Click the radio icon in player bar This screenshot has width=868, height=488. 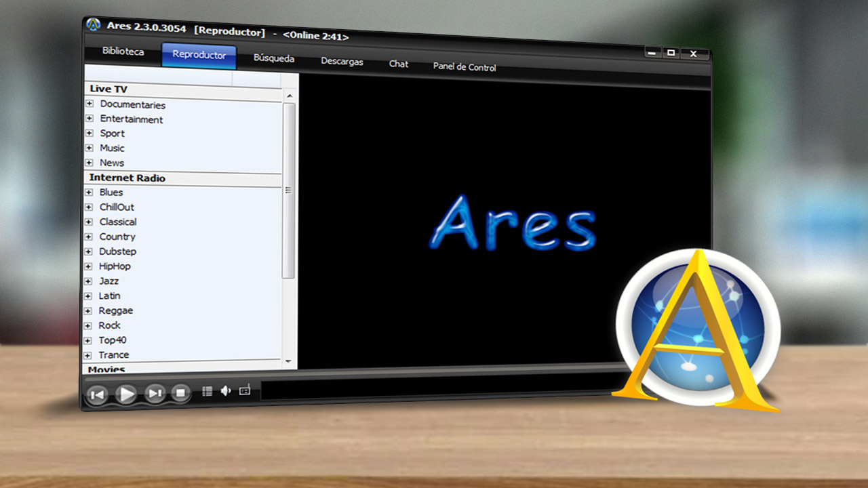point(245,390)
